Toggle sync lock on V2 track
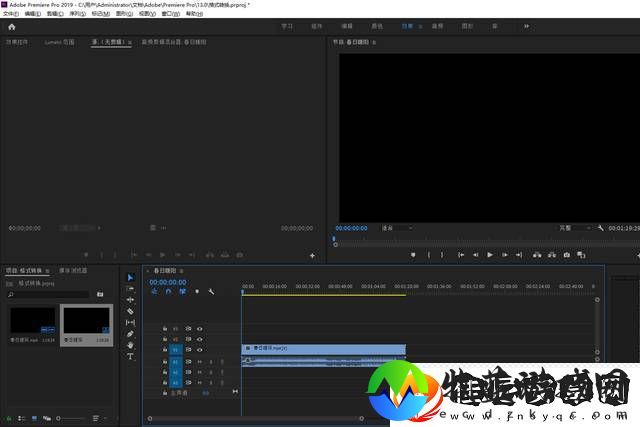Screen dimensions: 640x427 pos(188,339)
